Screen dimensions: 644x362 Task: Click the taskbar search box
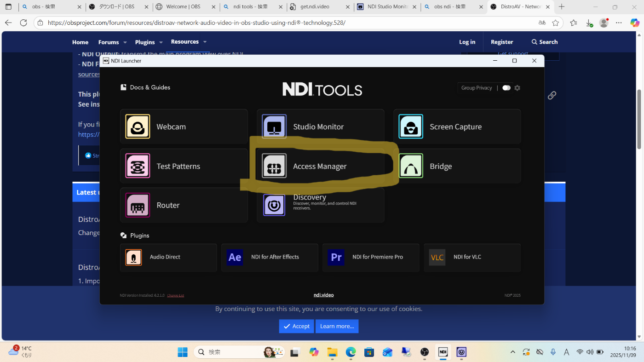(239, 352)
